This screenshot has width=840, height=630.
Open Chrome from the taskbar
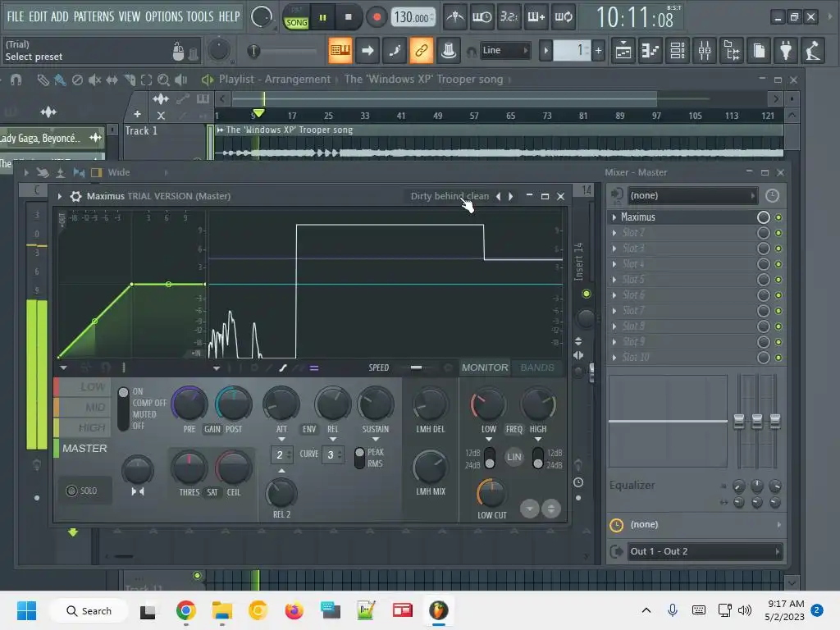coord(185,610)
